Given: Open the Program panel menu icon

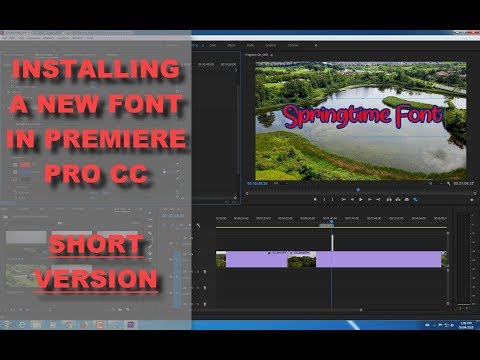Looking at the screenshot, I should pos(272,55).
